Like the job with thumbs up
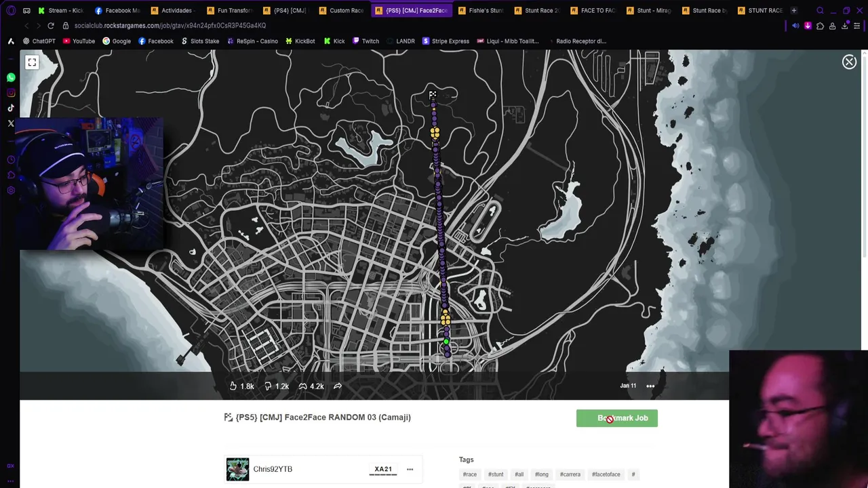868x488 pixels. coord(233,386)
